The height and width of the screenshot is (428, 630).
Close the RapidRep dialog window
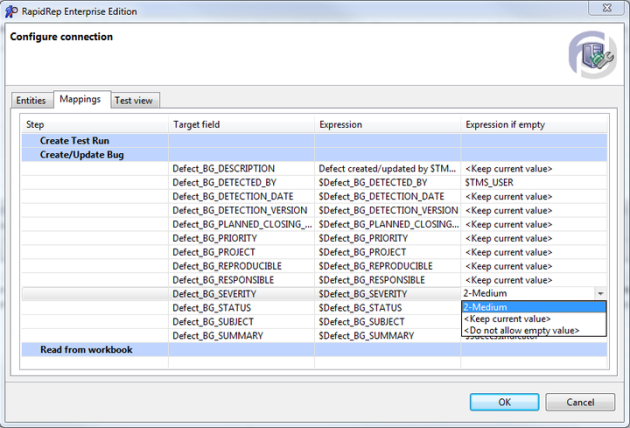[603, 9]
